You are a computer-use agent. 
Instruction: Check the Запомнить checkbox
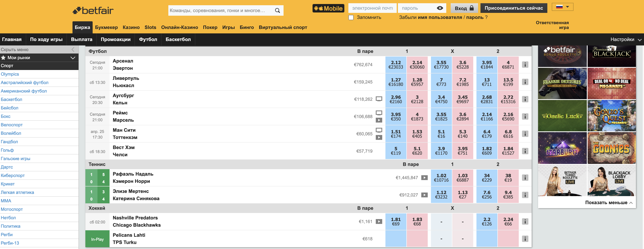[x=351, y=17]
